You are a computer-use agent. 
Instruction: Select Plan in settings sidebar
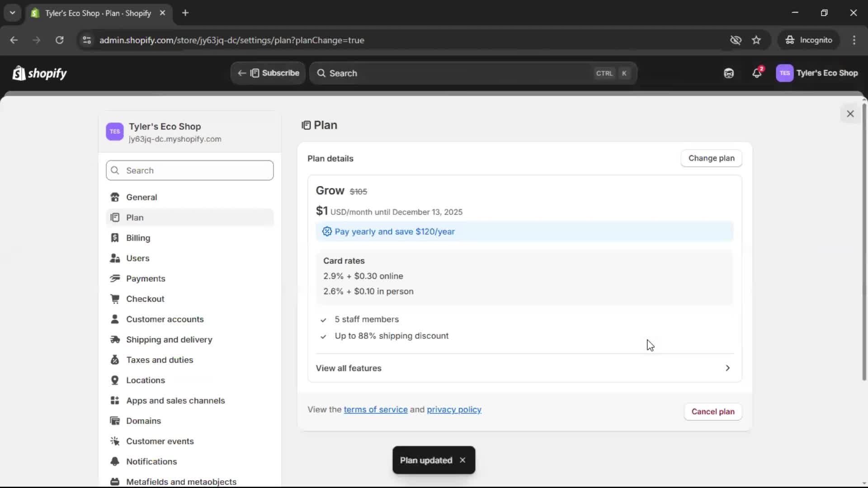click(190, 218)
